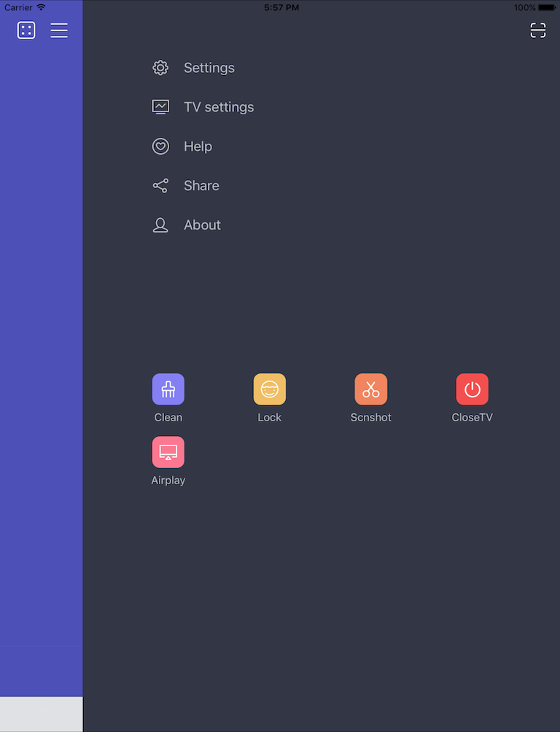Screen dimensions: 560x732
Task: Tap the CloseTV power icon
Action: point(472,389)
